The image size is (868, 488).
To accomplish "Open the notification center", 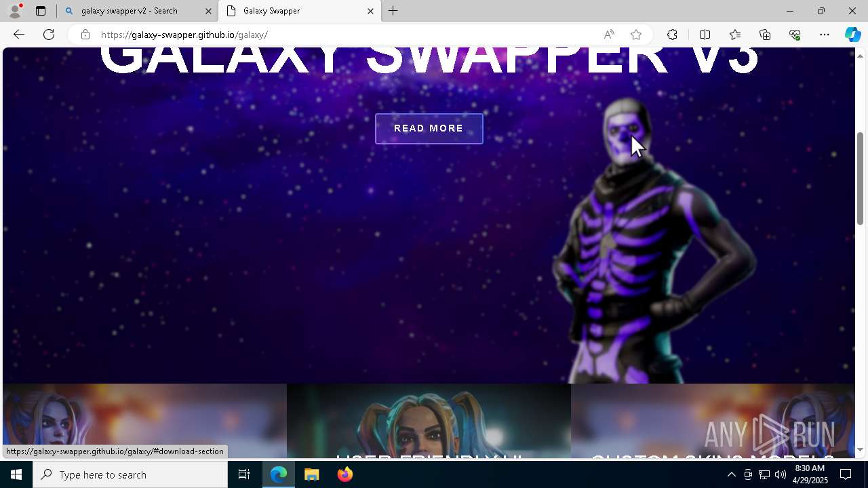I will 846,474.
